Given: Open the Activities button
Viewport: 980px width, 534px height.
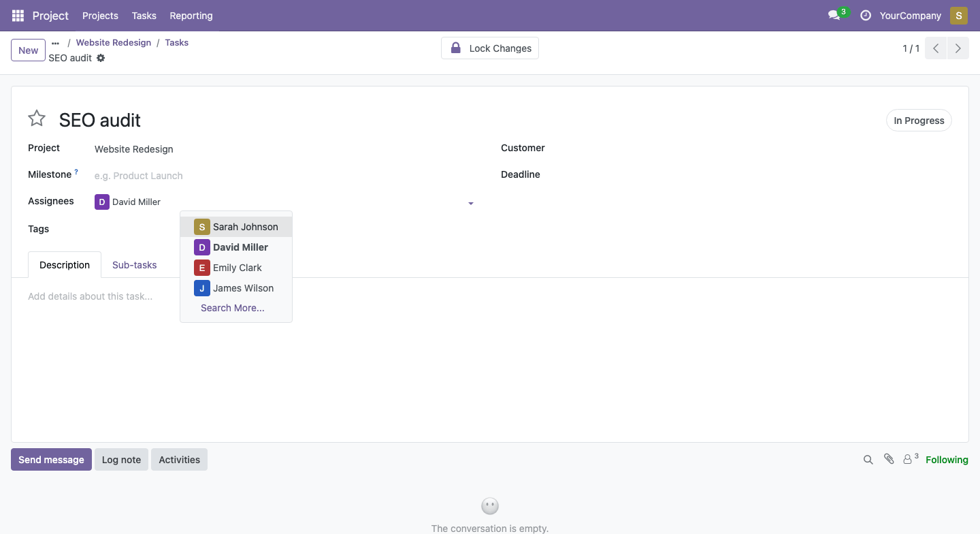Looking at the screenshot, I should pos(180,460).
